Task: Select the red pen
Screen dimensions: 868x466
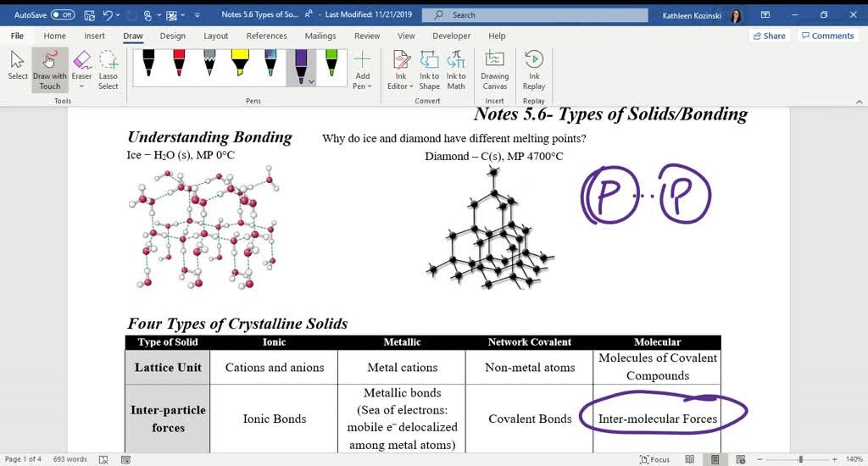Action: pyautogui.click(x=179, y=63)
